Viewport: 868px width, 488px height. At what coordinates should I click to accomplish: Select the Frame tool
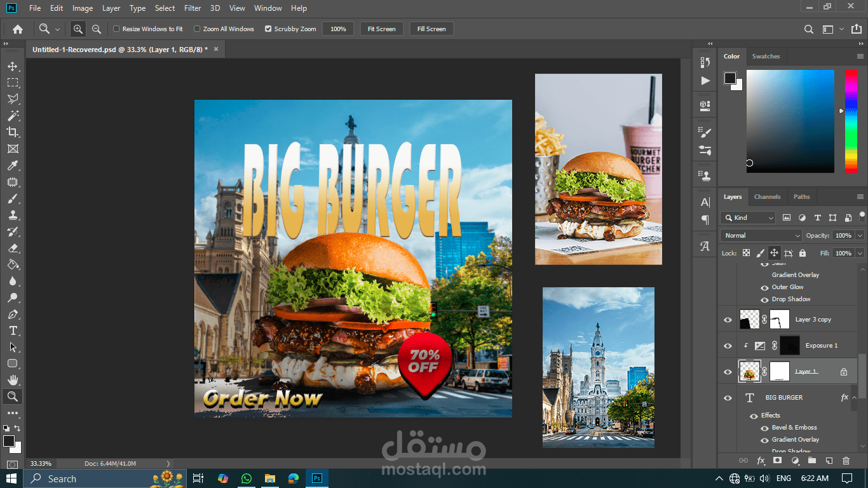coord(13,149)
